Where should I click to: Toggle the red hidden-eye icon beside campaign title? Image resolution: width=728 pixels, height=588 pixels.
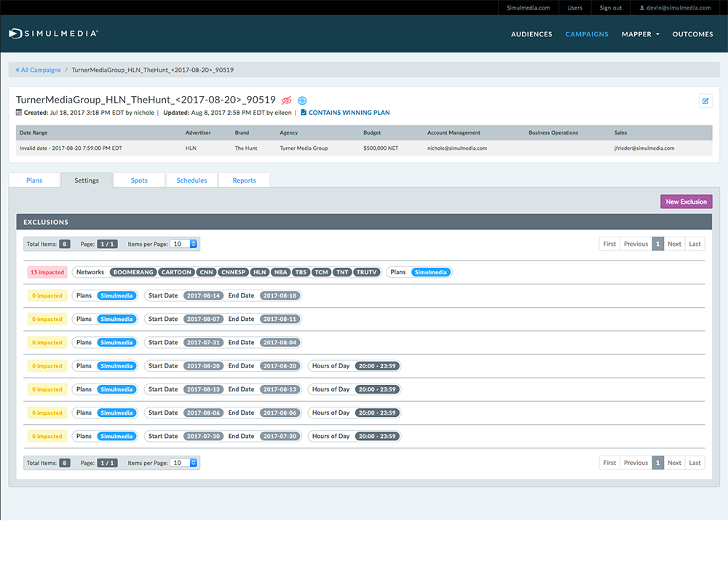point(286,100)
